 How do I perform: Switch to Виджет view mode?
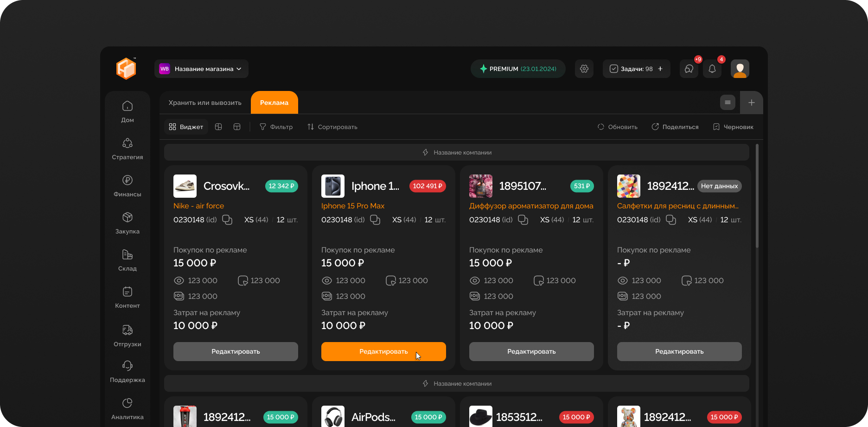click(186, 127)
